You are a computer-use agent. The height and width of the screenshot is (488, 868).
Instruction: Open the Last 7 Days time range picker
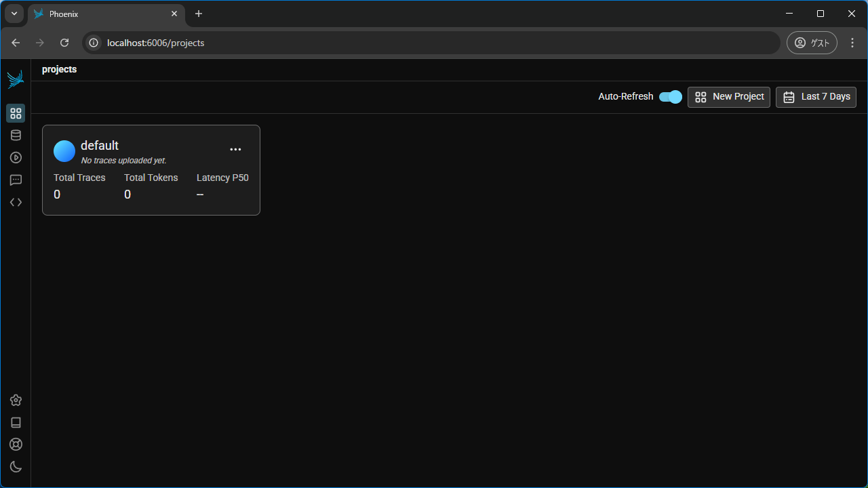click(x=816, y=97)
